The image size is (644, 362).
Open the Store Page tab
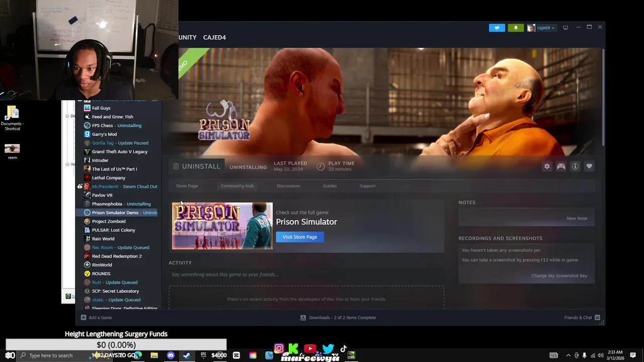click(187, 186)
